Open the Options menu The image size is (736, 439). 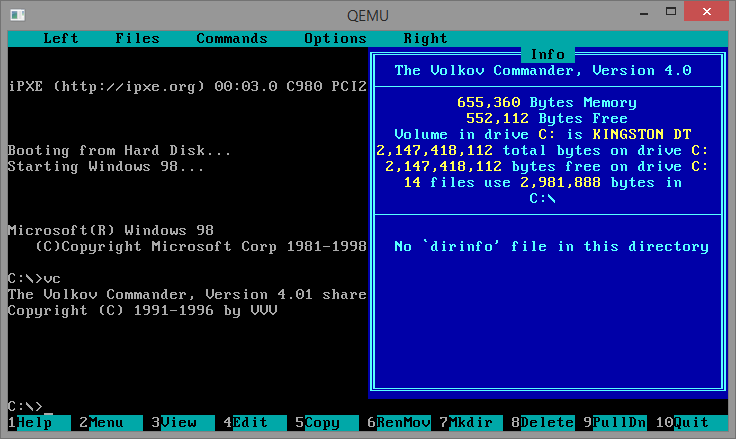(335, 39)
